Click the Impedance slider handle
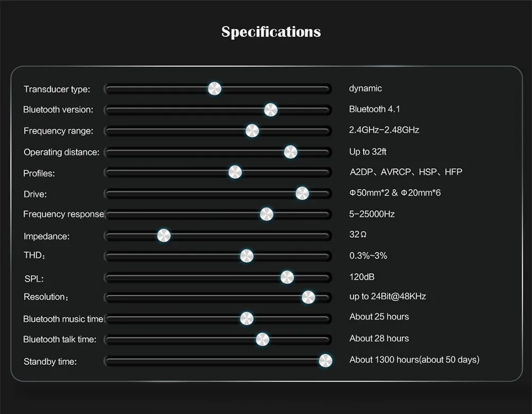Image resolution: width=532 pixels, height=414 pixels. [x=164, y=236]
